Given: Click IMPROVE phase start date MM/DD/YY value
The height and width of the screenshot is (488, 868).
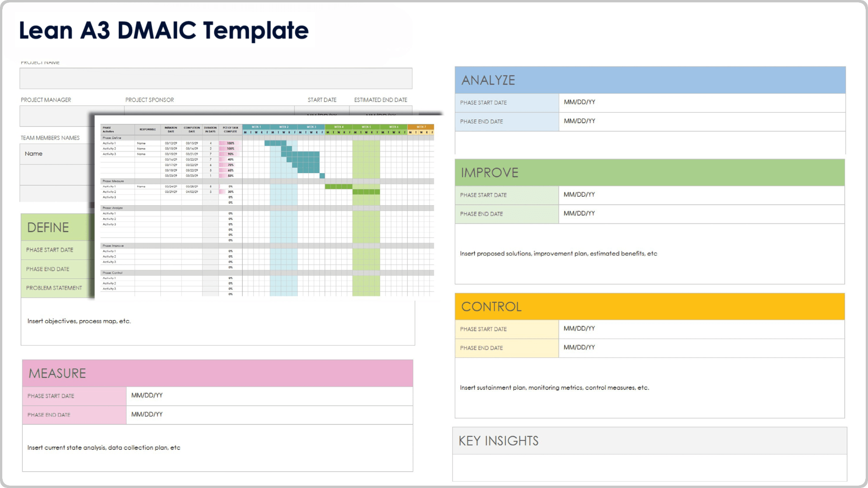Looking at the screenshot, I should pos(579,194).
